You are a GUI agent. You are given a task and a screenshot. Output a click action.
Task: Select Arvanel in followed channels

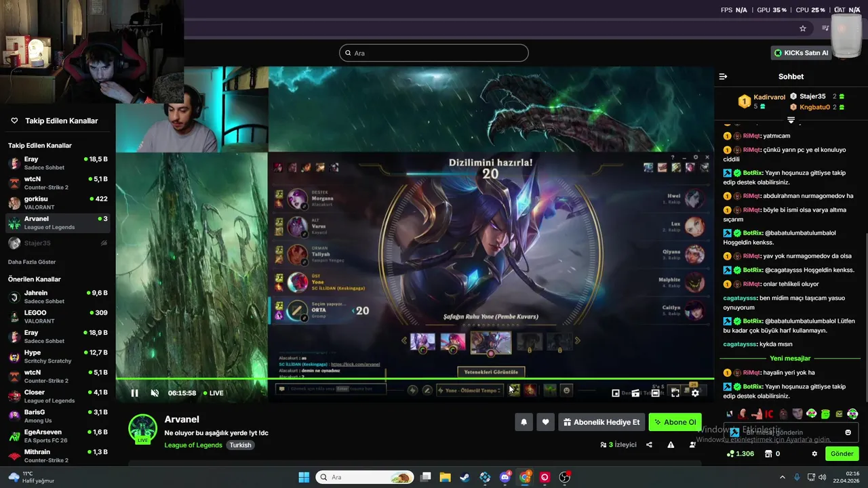click(58, 222)
